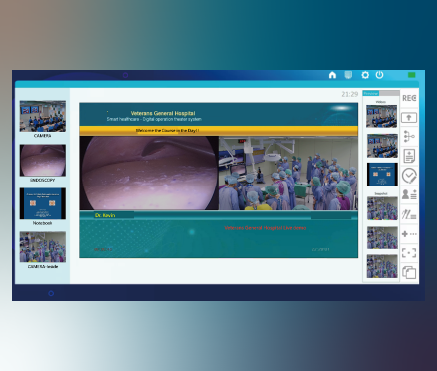437x371 pixels.
Task: Open the first snapshot thumbnail in preview
Action: (382, 208)
